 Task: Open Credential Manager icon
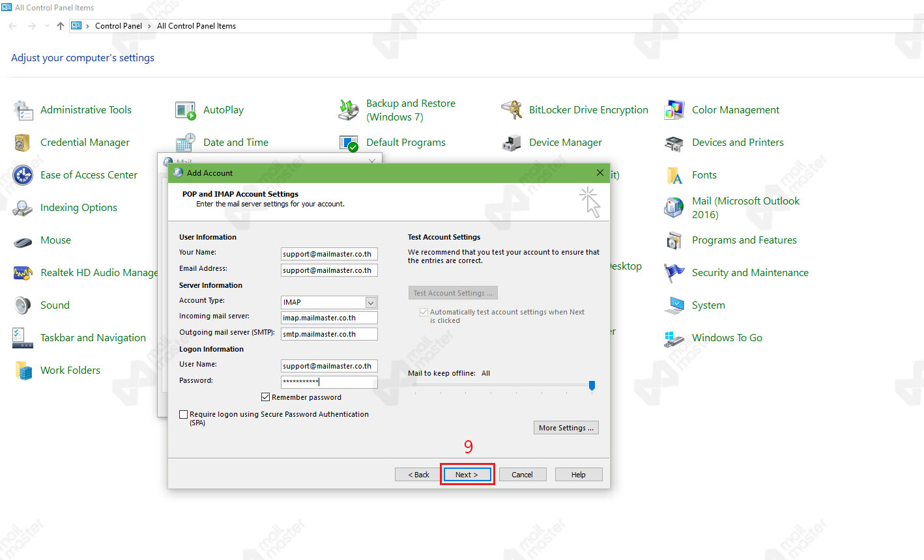[23, 143]
